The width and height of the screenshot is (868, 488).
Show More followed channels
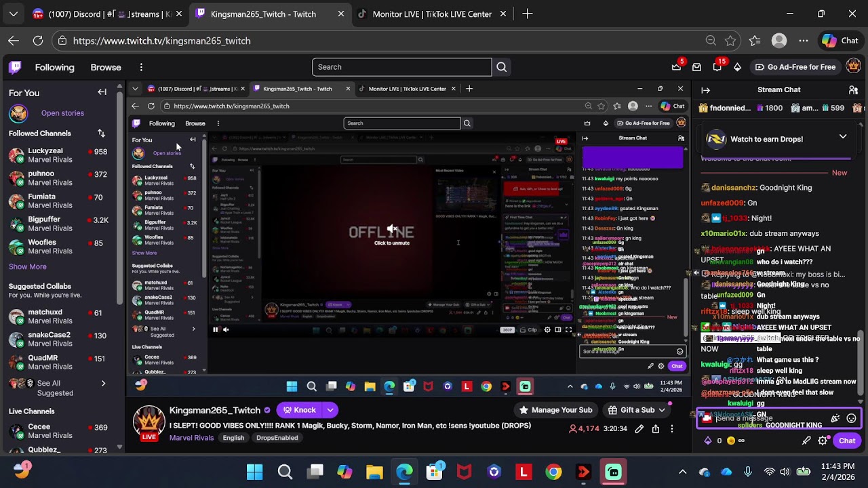28,267
